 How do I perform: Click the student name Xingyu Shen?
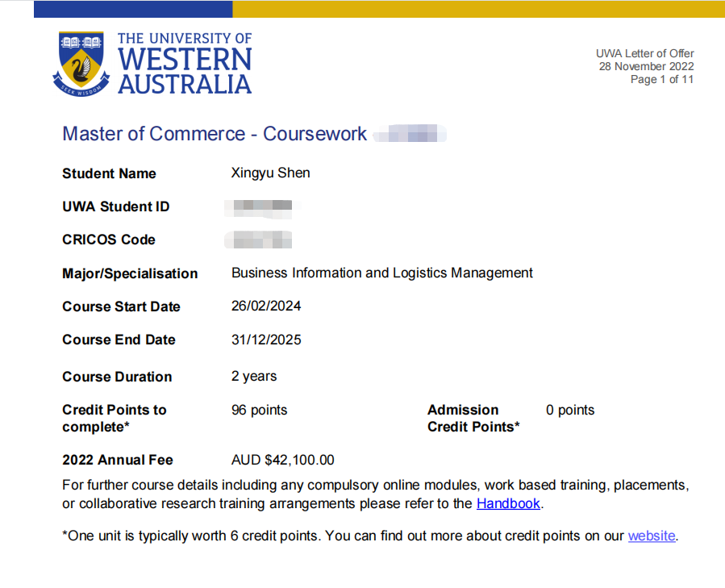point(270,173)
